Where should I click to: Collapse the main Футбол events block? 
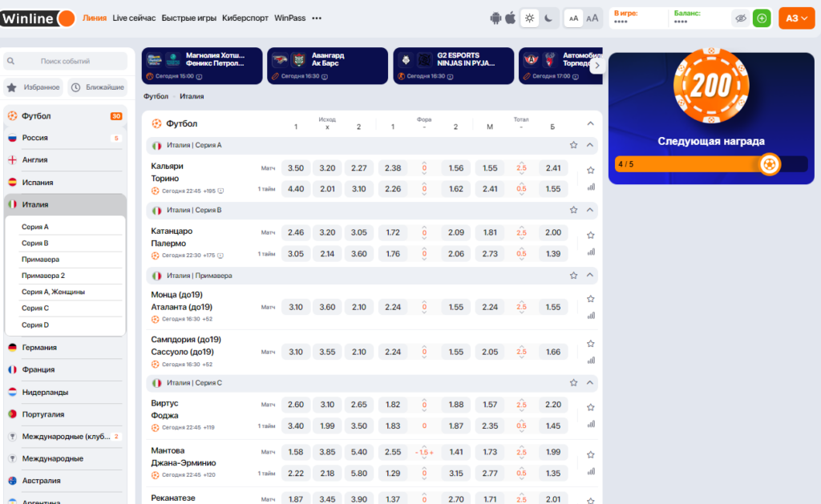(590, 123)
